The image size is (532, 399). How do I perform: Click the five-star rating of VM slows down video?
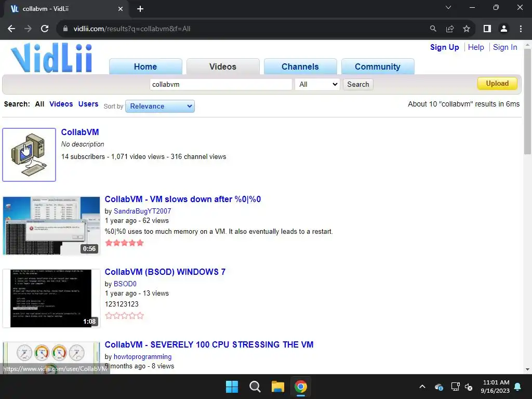coord(125,243)
